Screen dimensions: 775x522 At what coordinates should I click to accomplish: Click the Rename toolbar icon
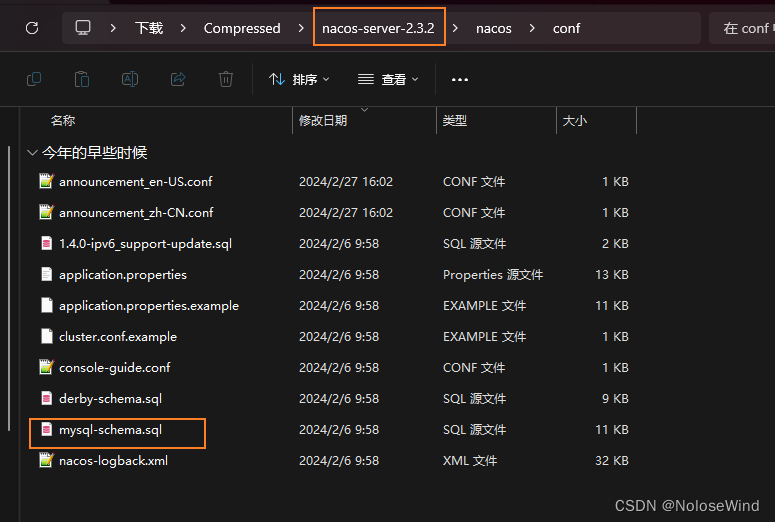point(129,79)
